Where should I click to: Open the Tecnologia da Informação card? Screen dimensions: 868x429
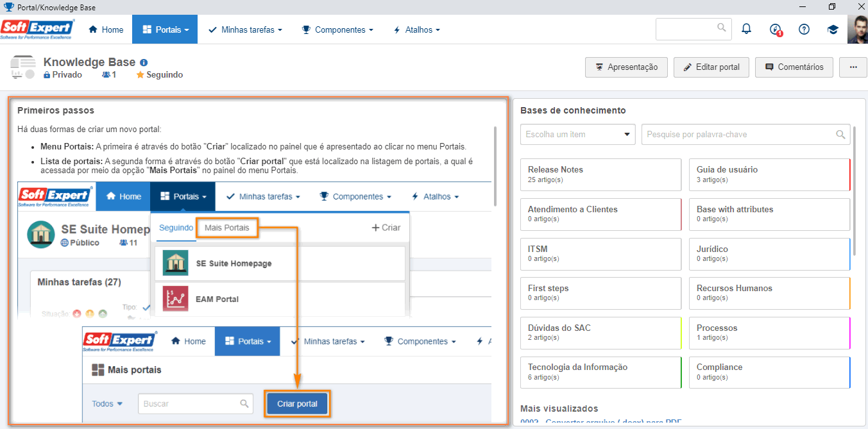(600, 372)
